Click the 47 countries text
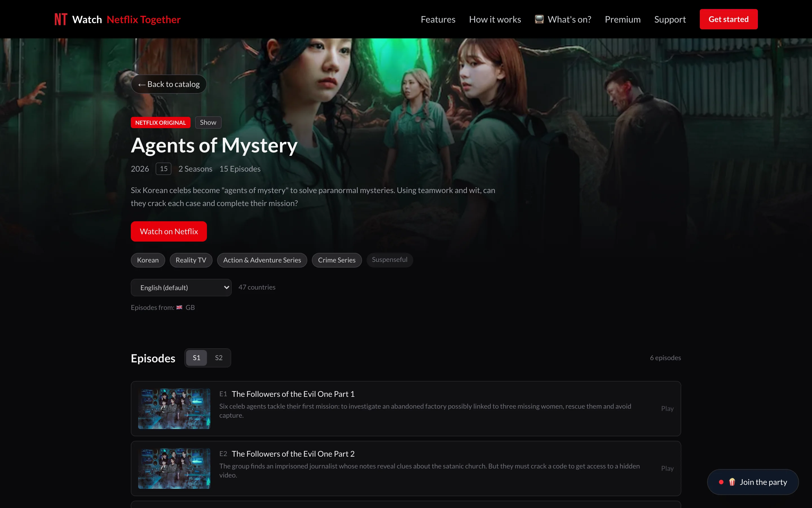Image resolution: width=812 pixels, height=508 pixels. click(x=257, y=287)
